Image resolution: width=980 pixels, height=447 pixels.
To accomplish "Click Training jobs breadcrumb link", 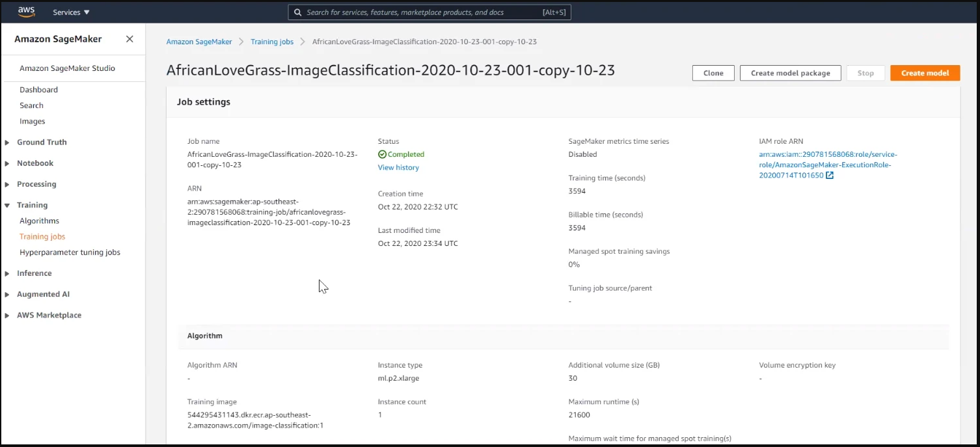I will [272, 42].
